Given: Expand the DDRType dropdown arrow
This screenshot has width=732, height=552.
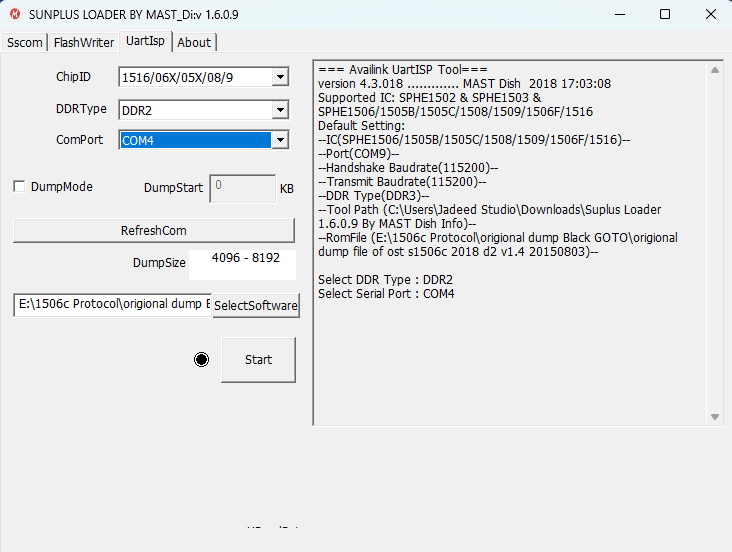Looking at the screenshot, I should pyautogui.click(x=280, y=110).
